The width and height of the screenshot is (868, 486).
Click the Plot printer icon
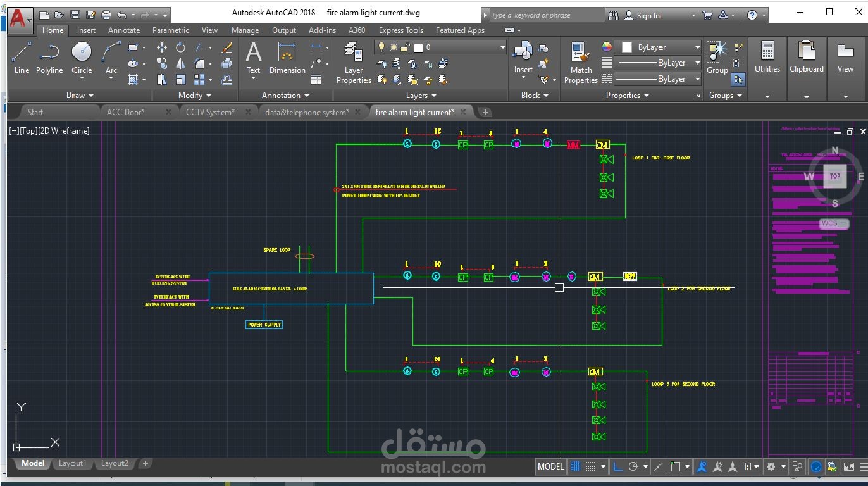pyautogui.click(x=106, y=15)
